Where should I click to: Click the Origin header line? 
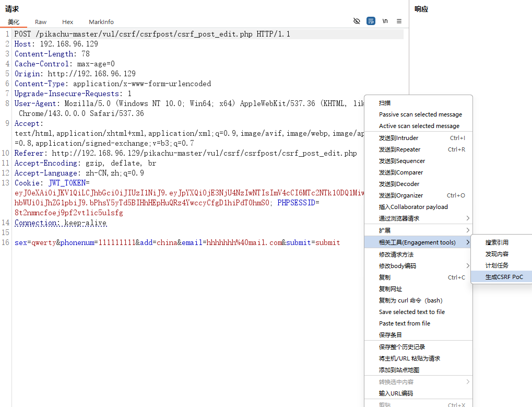coord(75,74)
